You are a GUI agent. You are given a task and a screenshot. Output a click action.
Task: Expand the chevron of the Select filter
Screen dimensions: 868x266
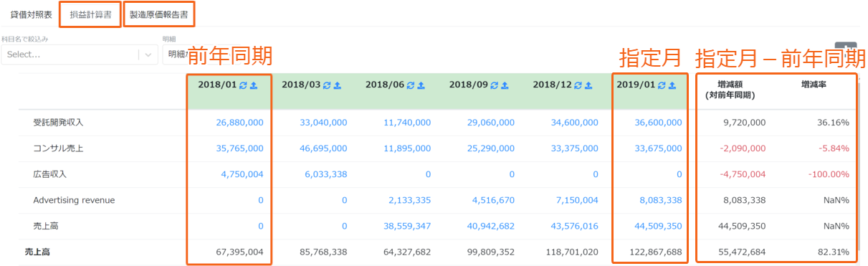pyautogui.click(x=148, y=54)
